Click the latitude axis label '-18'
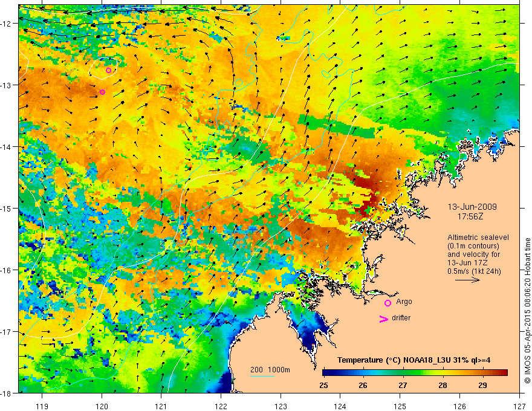Viewport: 532px width, 411px height. [7, 393]
